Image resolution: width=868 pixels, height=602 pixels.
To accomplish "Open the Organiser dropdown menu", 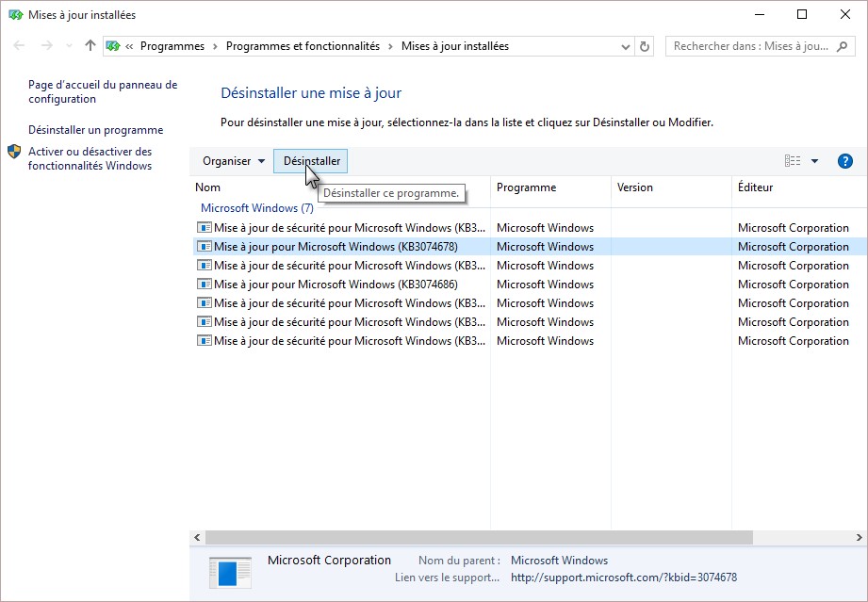I will coord(234,161).
